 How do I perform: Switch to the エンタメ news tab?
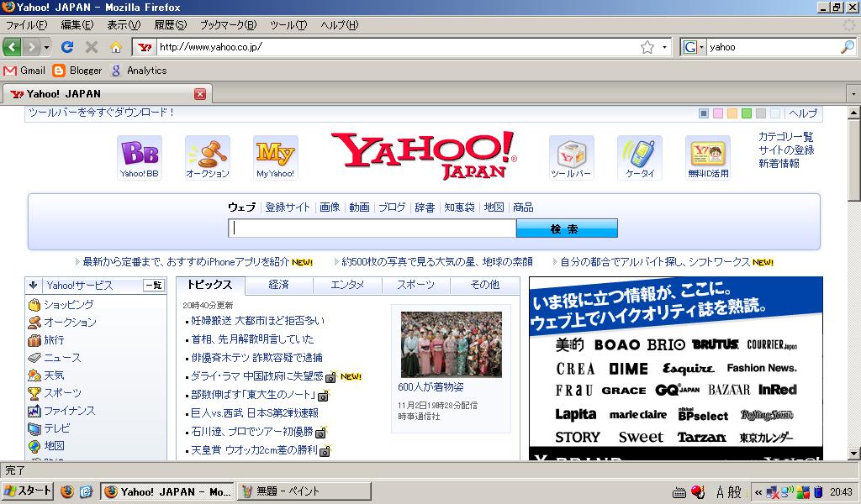tap(347, 285)
